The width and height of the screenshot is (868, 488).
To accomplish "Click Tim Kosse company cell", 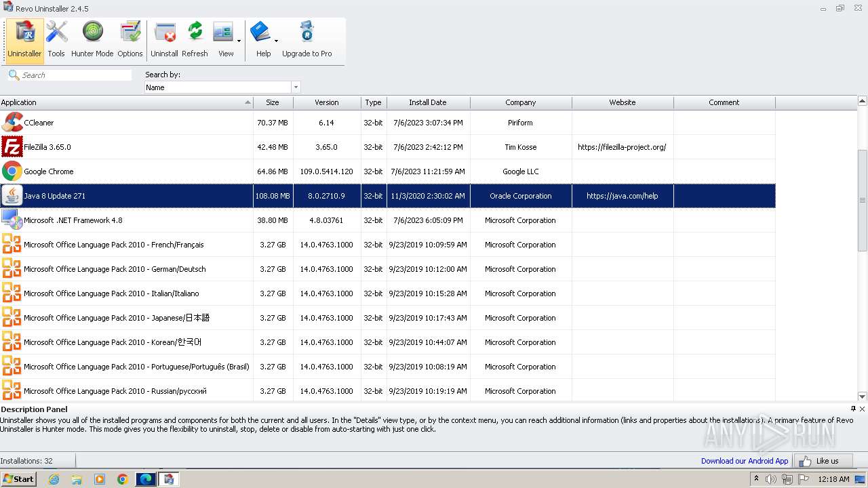I will pos(520,147).
